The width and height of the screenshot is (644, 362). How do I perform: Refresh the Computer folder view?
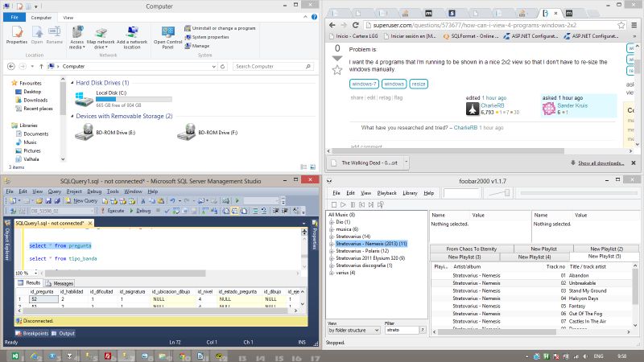223,66
